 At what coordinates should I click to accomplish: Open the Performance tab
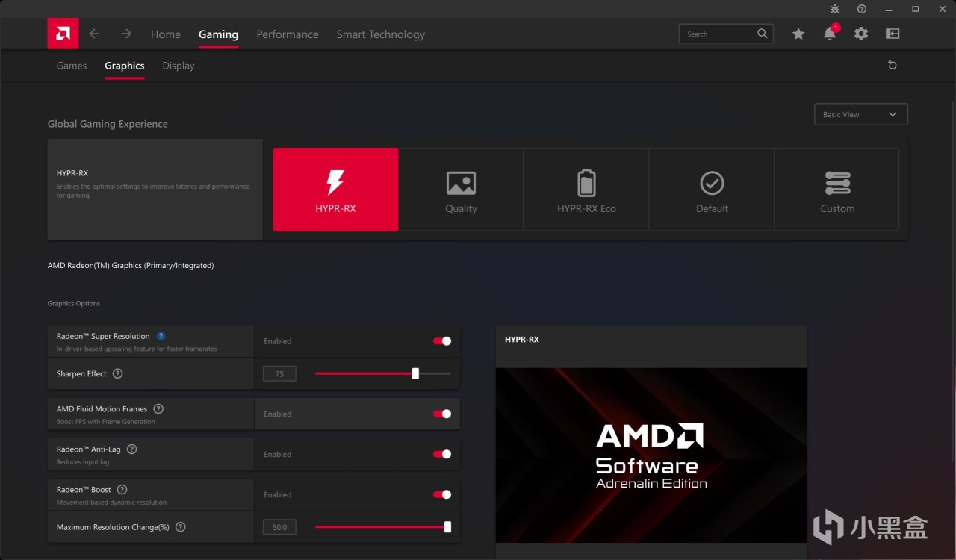[288, 34]
